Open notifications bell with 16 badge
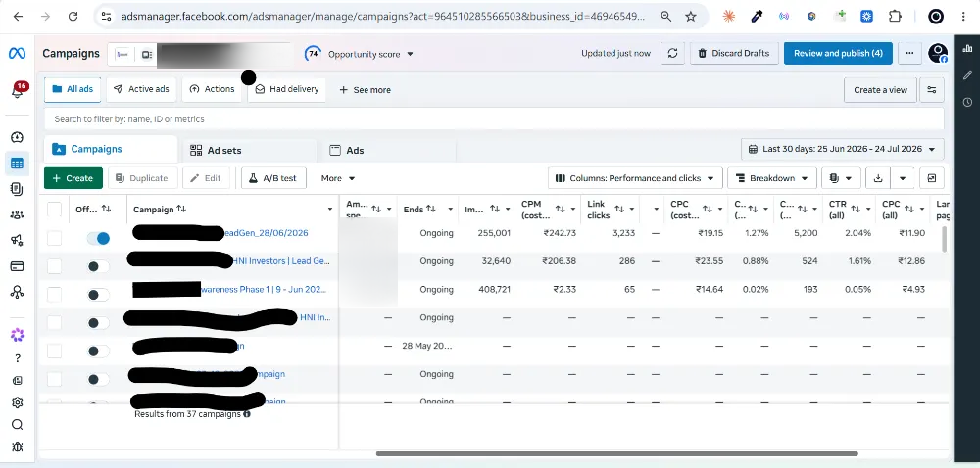 tap(18, 91)
